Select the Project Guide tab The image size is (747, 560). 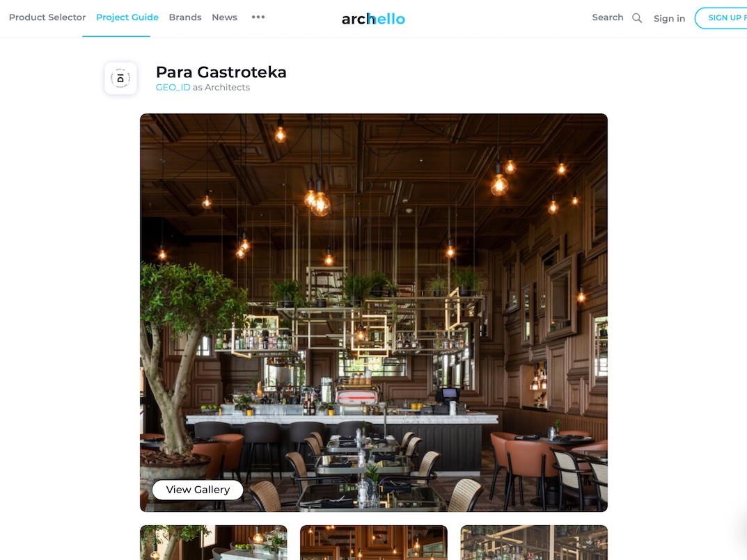127,17
